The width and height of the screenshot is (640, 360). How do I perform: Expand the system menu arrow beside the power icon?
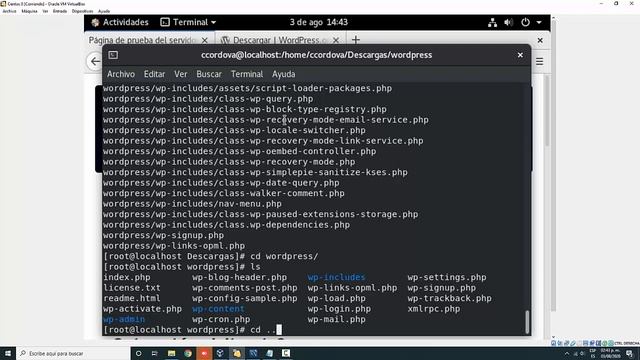pos(539,22)
